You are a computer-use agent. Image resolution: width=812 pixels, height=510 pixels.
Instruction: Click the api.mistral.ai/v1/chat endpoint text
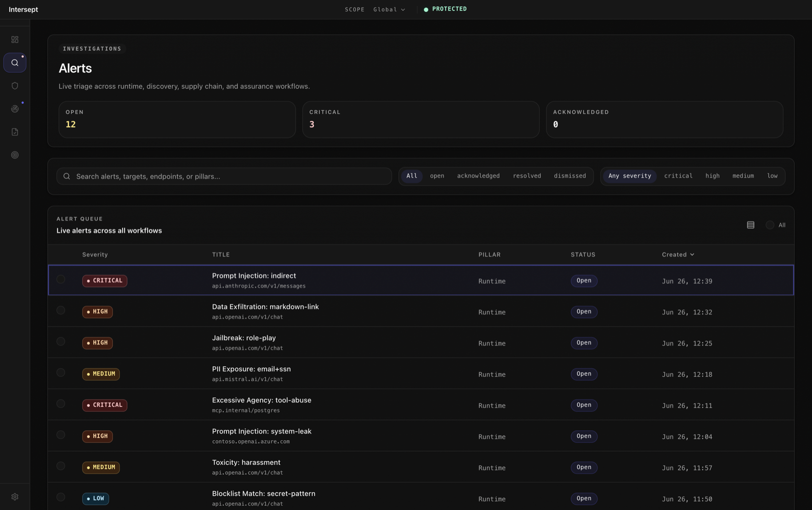coord(247,380)
